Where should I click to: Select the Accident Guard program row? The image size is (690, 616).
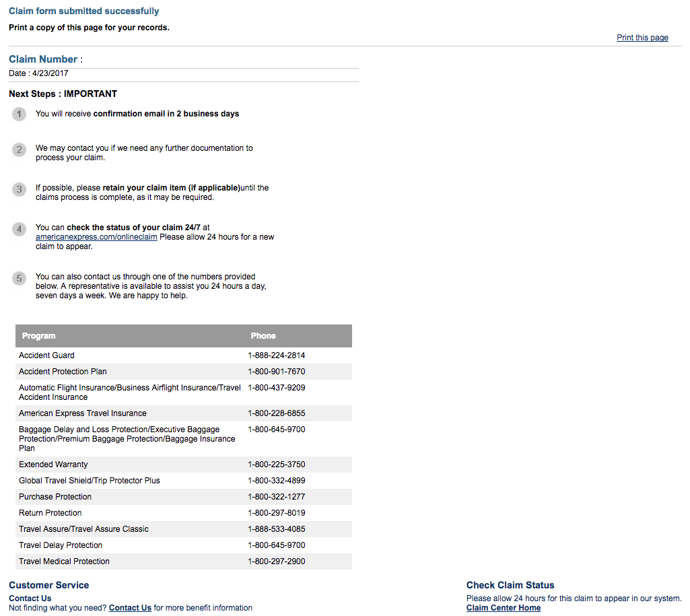tap(47, 355)
